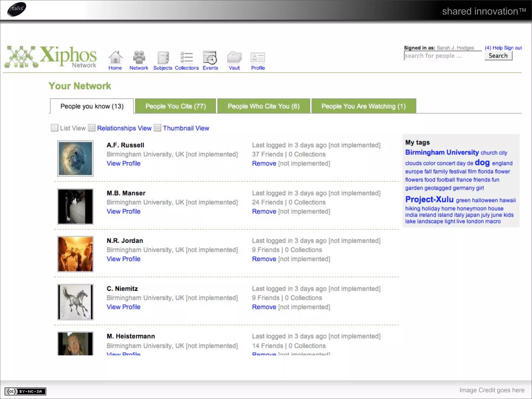532x399 pixels.
Task: Click "14 Friends | 0 Collections" text
Action: pos(289,346)
